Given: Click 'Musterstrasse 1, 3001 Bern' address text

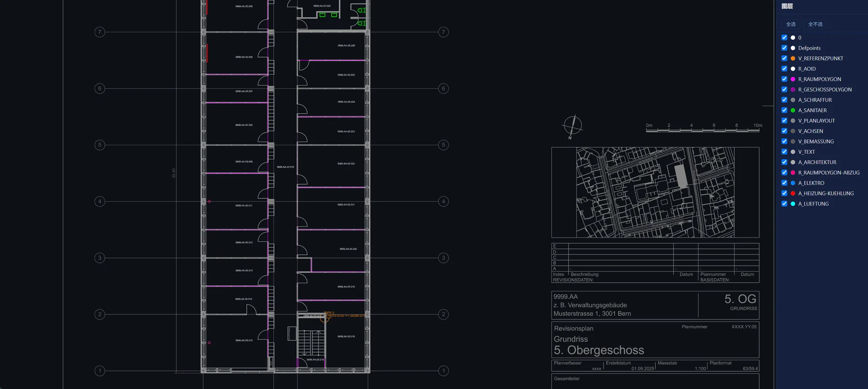Looking at the screenshot, I should pos(592,314).
